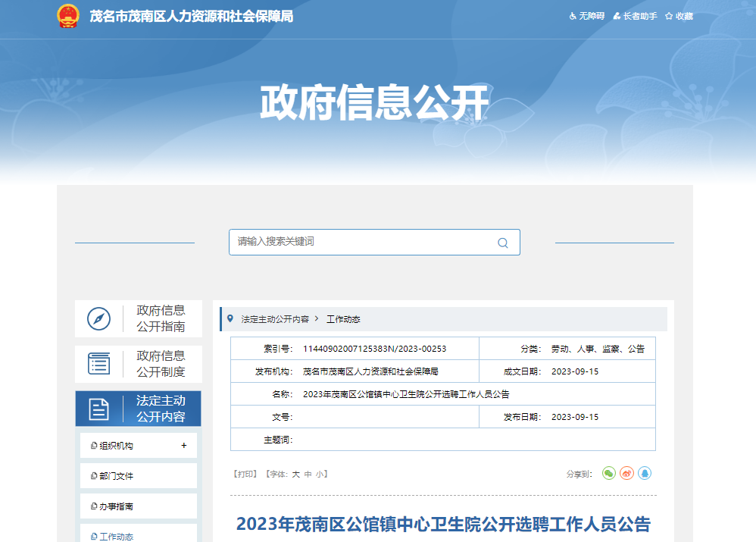Set font size to 中
756x542 pixels.
[308, 474]
